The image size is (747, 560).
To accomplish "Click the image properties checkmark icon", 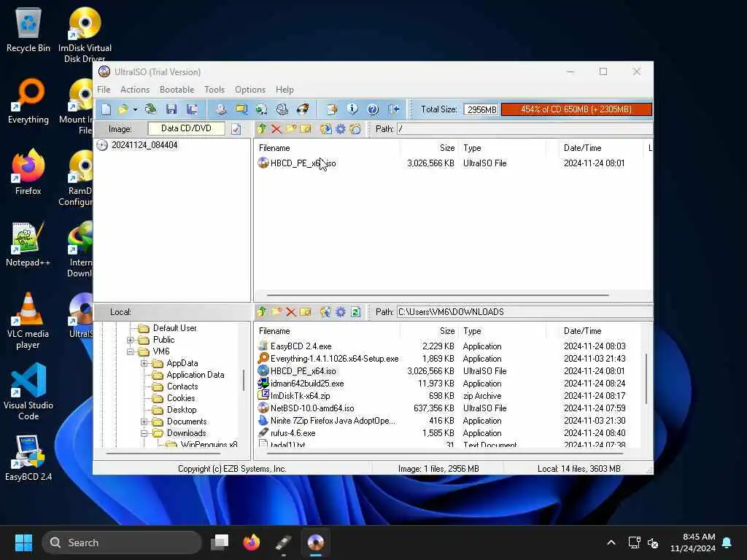I will (x=236, y=129).
